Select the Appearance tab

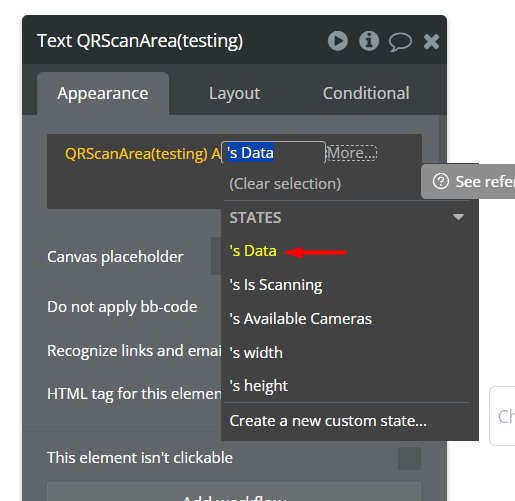pos(103,93)
